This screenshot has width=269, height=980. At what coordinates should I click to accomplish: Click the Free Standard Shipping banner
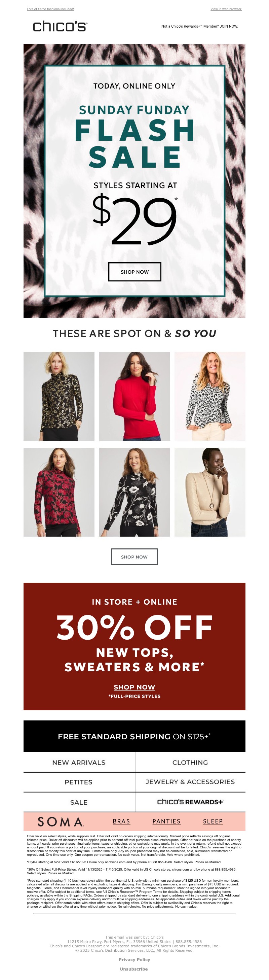point(134,736)
